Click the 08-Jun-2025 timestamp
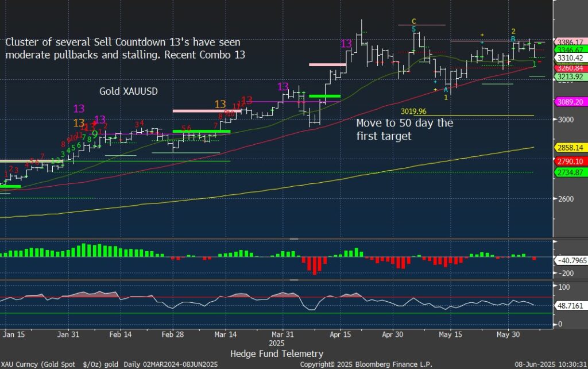The width and height of the screenshot is (588, 369). pos(551,364)
